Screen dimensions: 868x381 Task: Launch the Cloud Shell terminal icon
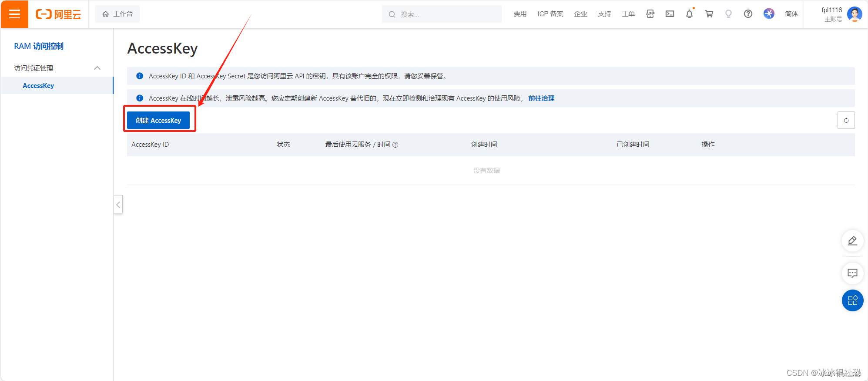tap(670, 14)
